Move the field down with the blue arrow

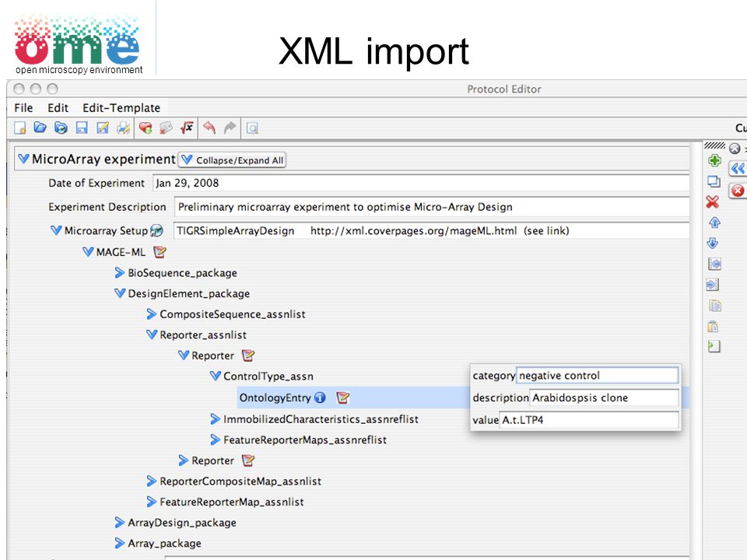[x=713, y=243]
